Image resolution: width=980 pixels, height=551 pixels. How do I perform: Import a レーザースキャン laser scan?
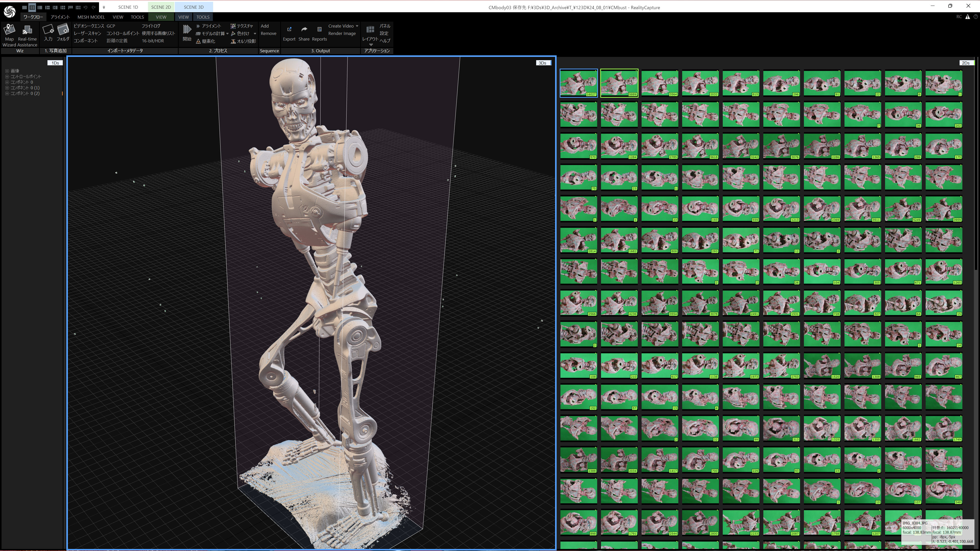tap(87, 33)
